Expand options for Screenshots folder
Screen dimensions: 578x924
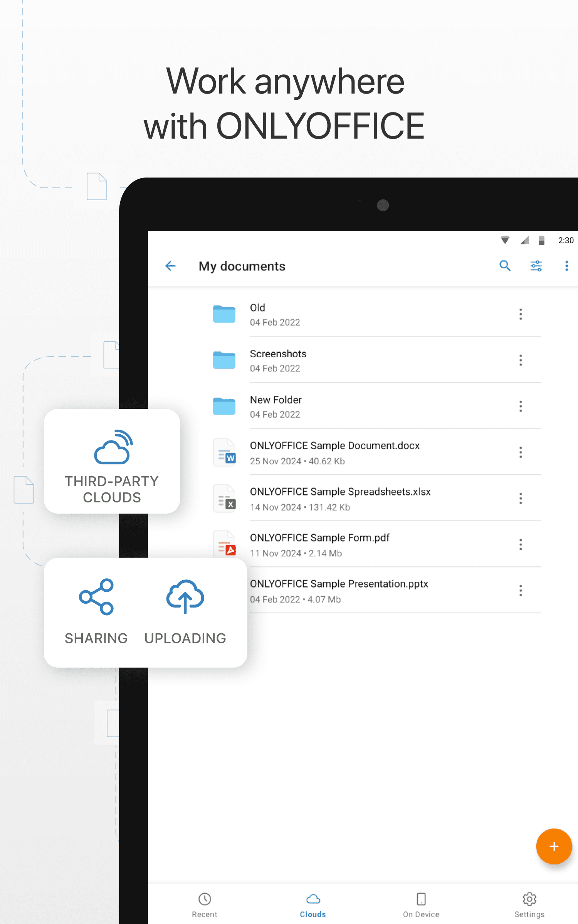click(x=521, y=360)
